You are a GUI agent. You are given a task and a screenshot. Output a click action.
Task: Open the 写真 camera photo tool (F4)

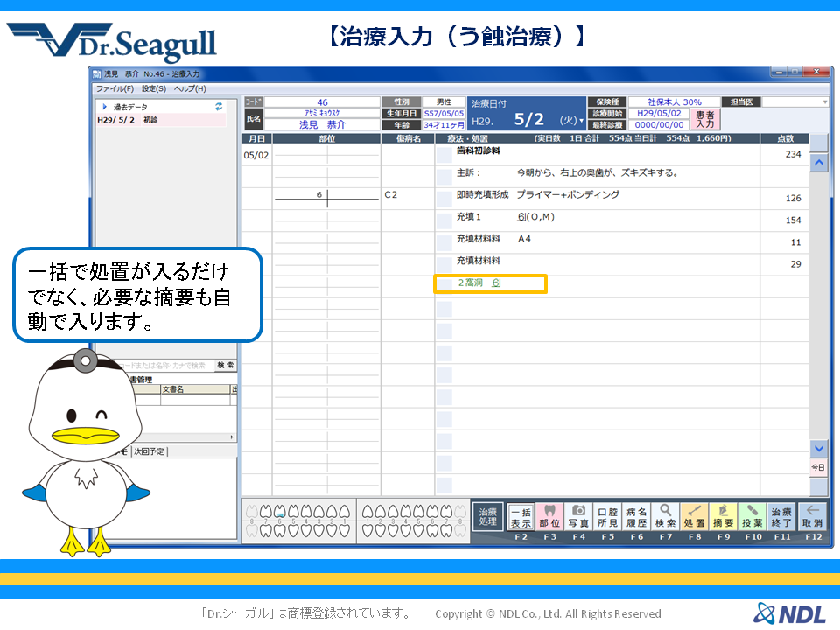(578, 516)
